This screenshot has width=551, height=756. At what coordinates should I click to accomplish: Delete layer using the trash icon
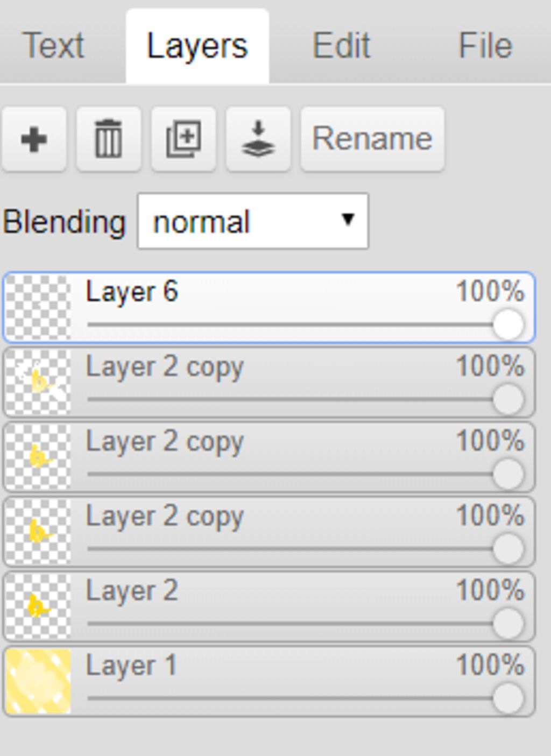(x=109, y=139)
